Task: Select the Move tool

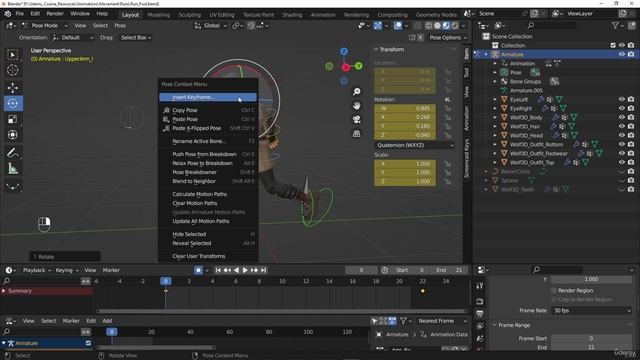Action: pyautogui.click(x=13, y=87)
